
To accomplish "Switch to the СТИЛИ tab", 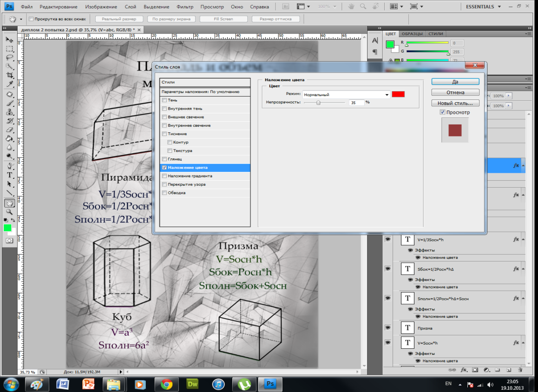I will click(x=436, y=34).
